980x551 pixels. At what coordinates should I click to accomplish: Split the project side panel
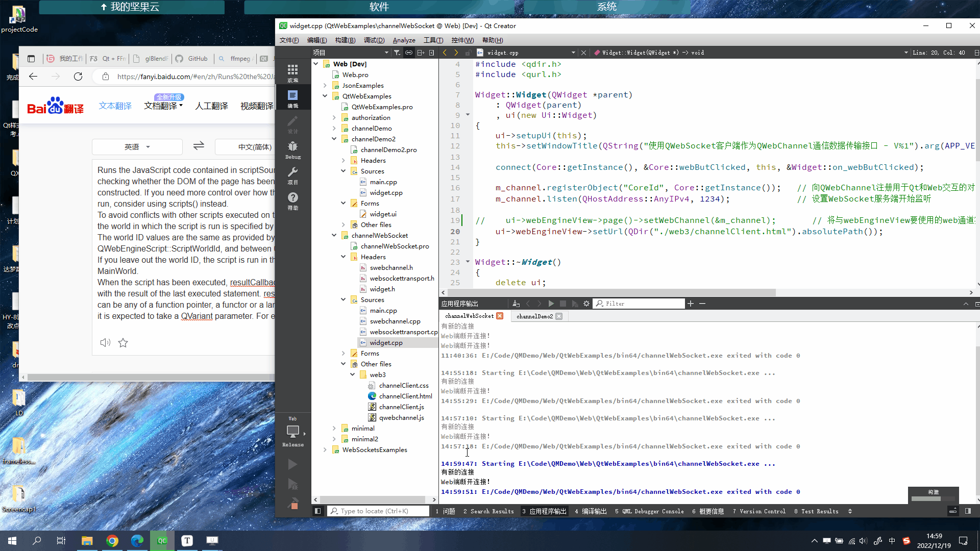coord(421,53)
